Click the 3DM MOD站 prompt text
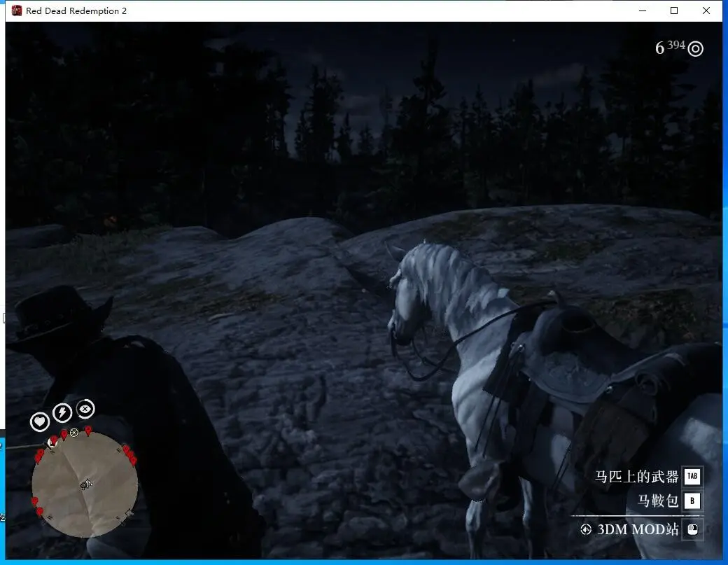The image size is (728, 565). pyautogui.click(x=638, y=529)
